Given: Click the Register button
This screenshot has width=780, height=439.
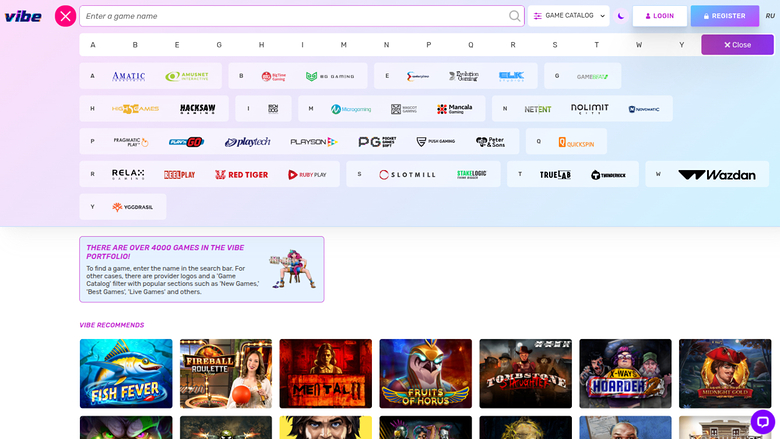Looking at the screenshot, I should [x=725, y=16].
